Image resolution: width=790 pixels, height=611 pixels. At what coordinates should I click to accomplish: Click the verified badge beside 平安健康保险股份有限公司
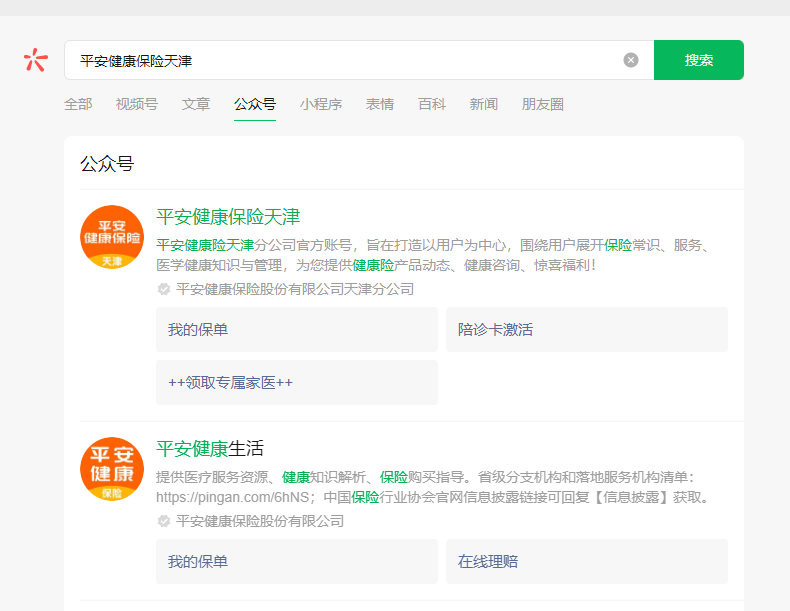pos(164,521)
